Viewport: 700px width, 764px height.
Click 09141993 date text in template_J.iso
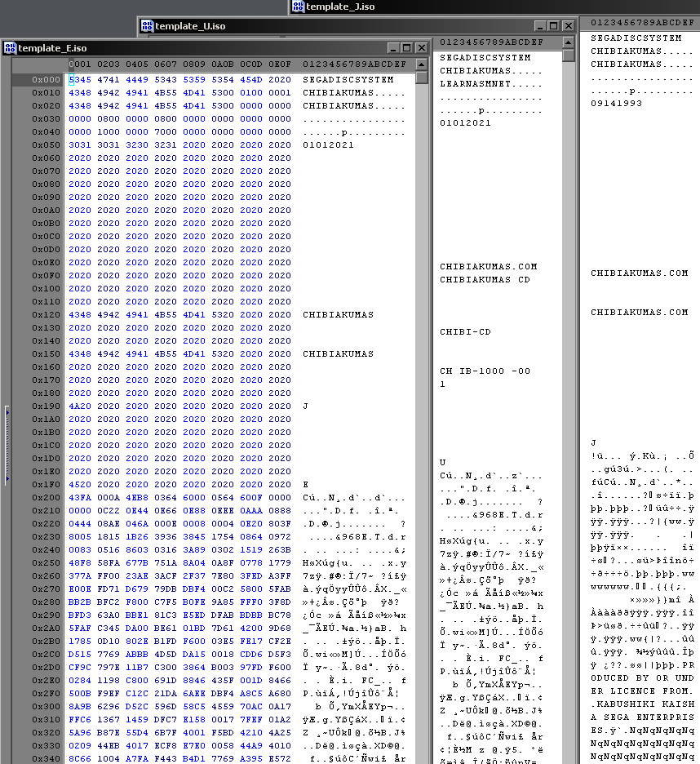pyautogui.click(x=617, y=104)
